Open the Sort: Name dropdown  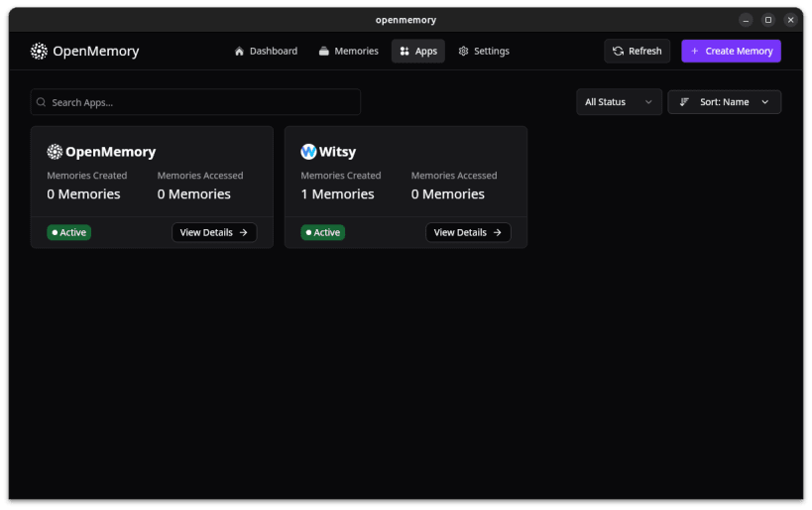click(x=725, y=101)
